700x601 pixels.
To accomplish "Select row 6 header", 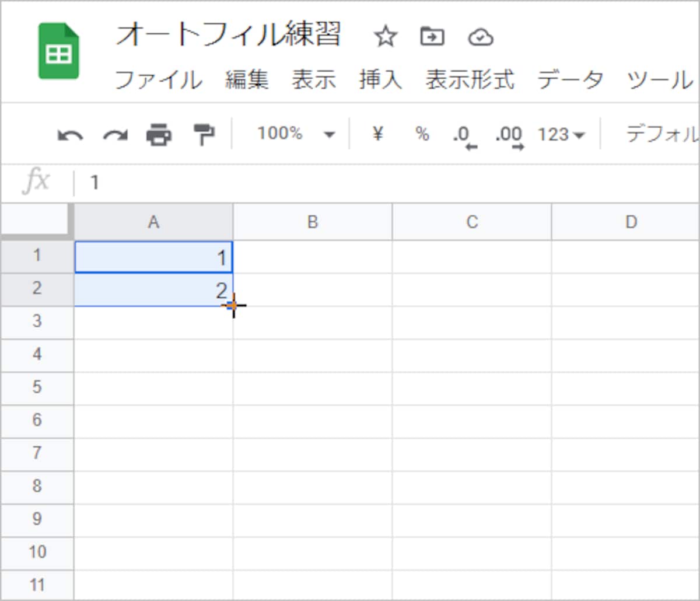I will (37, 421).
